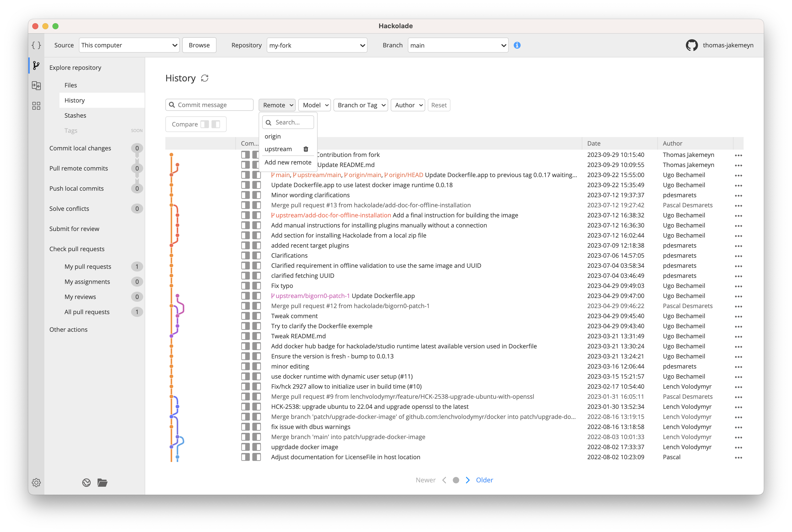This screenshot has width=792, height=532.
Task: Select left compare side for Minor wording clarifications
Action: coord(246,195)
